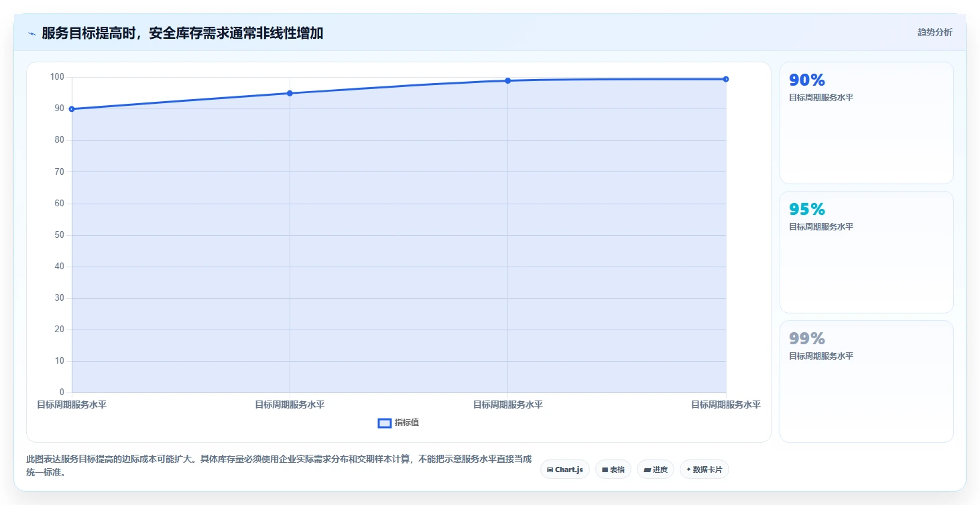980x505 pixels.
Task: Click the last data point at right edge
Action: 726,79
